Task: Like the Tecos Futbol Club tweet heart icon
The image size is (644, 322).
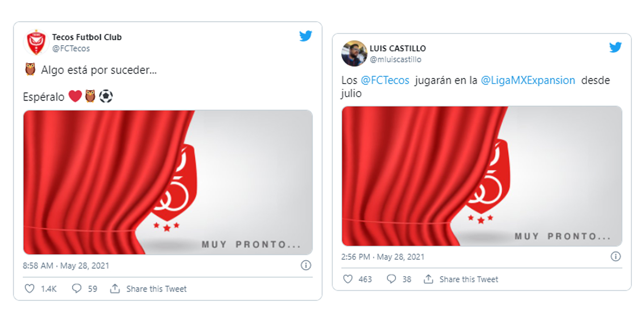Action: click(x=30, y=289)
